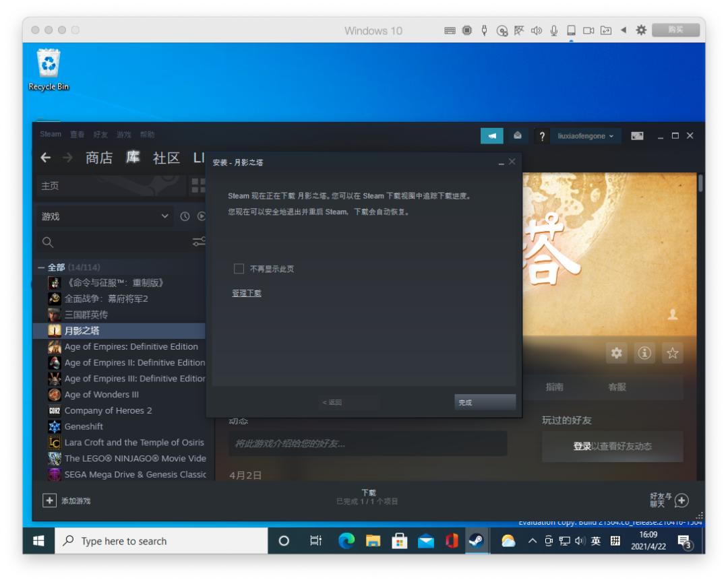Open the 帮助 menu
This screenshot has width=728, height=582.
coord(147,135)
